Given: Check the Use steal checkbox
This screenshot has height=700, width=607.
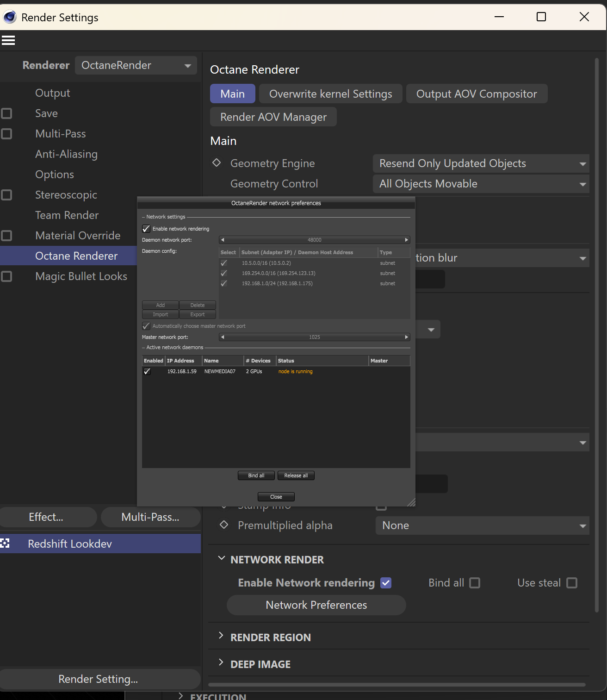Looking at the screenshot, I should 572,583.
